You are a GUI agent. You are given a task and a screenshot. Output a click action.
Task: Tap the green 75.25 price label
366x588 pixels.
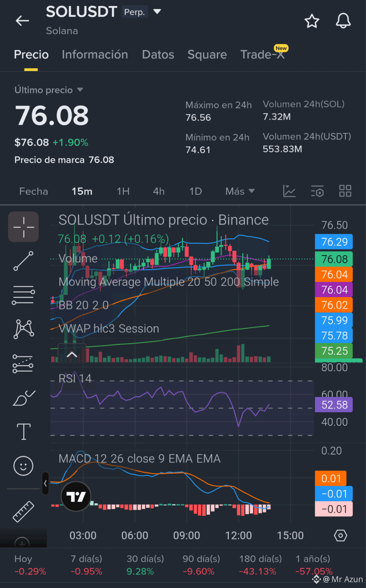point(334,351)
